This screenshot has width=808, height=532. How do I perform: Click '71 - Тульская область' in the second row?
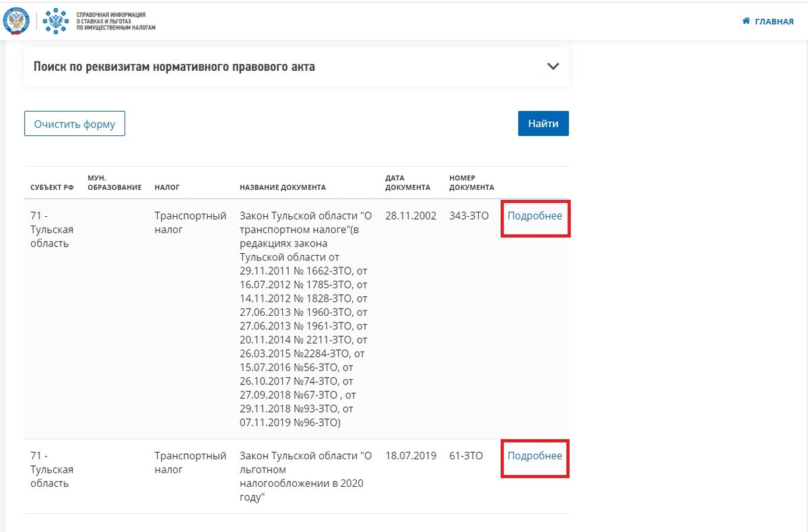point(52,469)
